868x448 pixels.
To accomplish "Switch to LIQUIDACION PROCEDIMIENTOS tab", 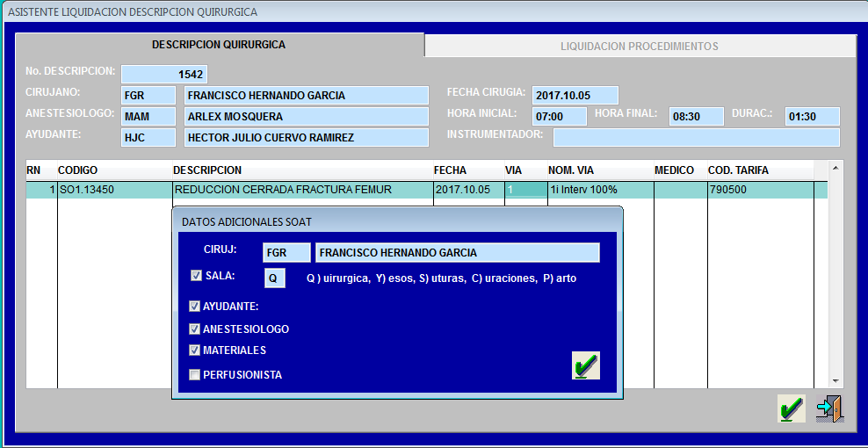I will point(640,46).
